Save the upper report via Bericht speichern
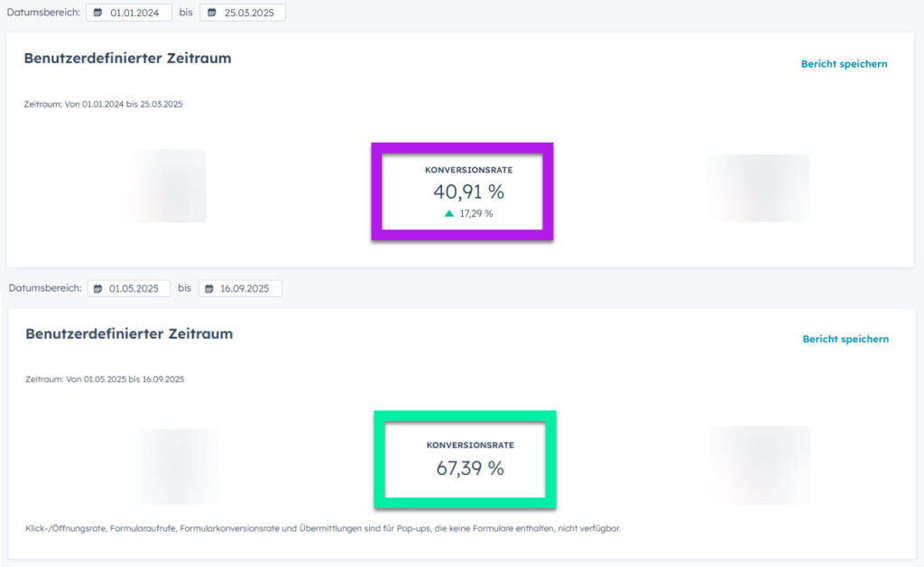Screen dimensions: 924x567 (845, 64)
